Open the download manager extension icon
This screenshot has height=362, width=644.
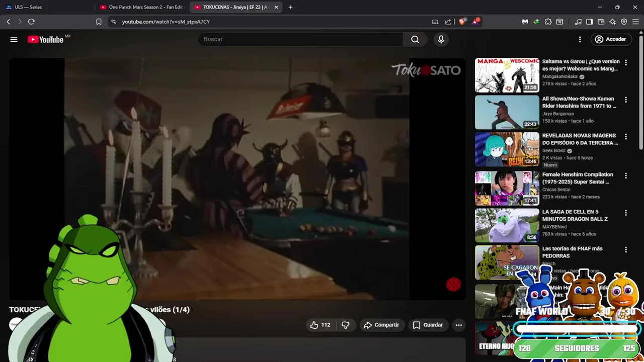coord(536,22)
